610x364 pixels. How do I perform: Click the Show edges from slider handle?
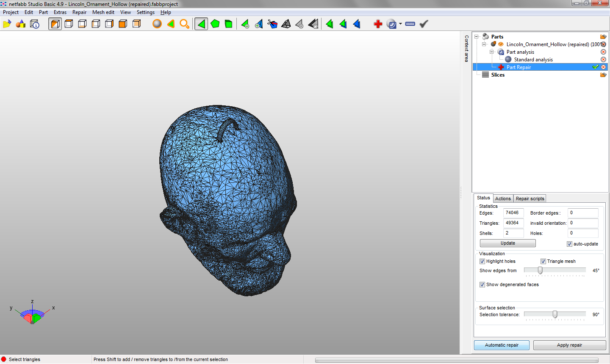[x=540, y=270]
